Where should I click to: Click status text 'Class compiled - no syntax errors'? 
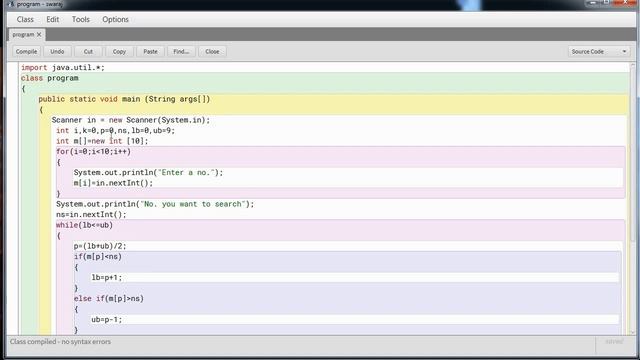tap(60, 342)
